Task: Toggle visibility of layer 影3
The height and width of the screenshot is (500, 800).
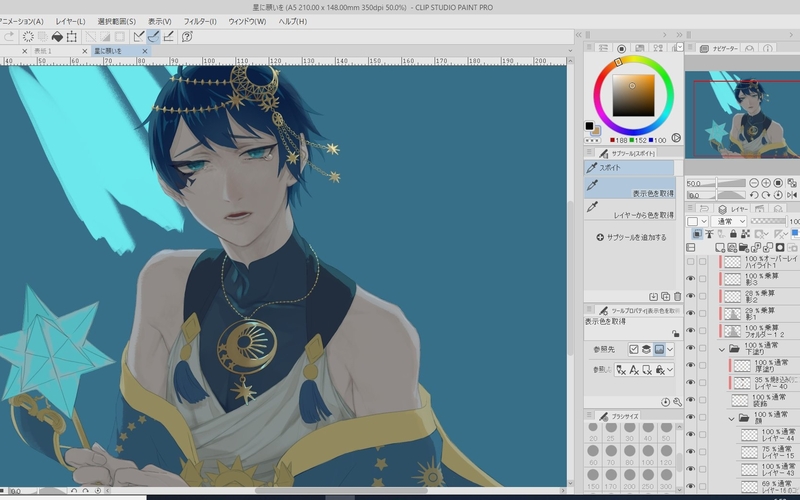Action: [691, 279]
